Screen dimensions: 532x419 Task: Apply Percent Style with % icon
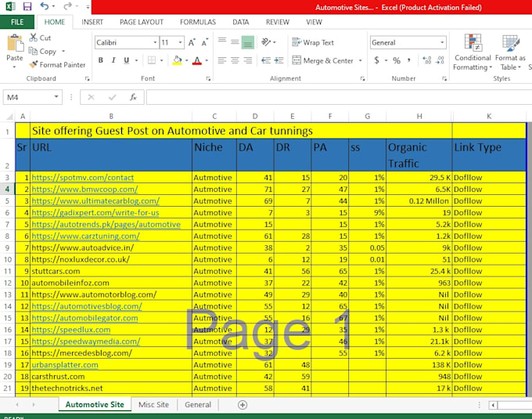pos(397,60)
